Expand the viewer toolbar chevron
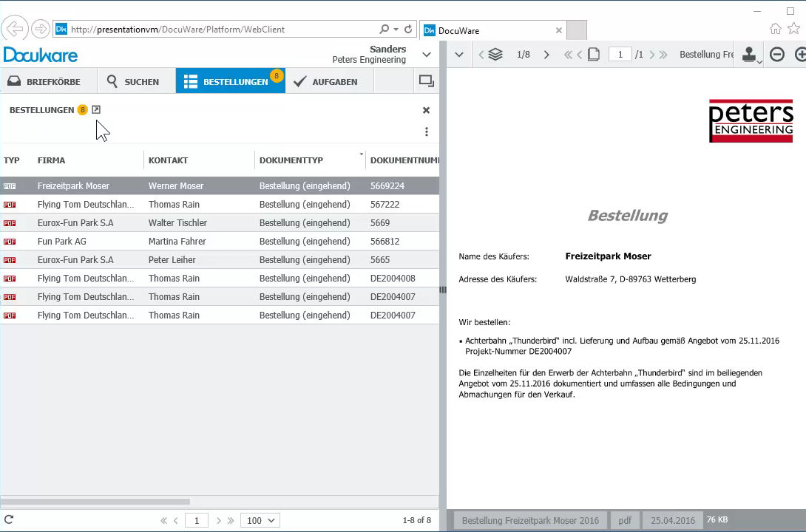This screenshot has width=806, height=532. point(458,55)
